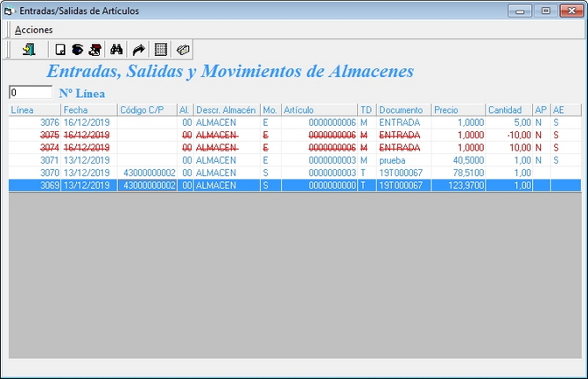Click the exit door toolbar icon
This screenshot has width=588, height=379.
tap(29, 50)
